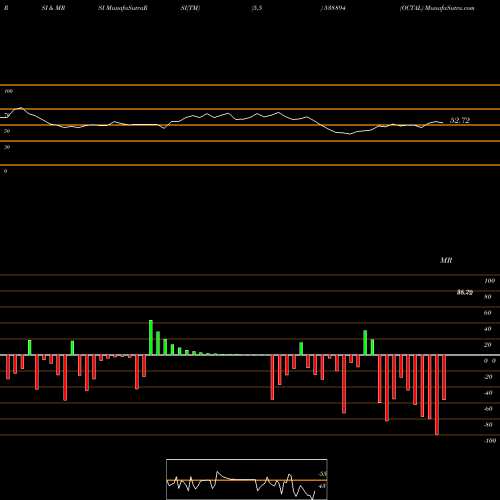Select the longest red MR histogram bar

coord(437,395)
